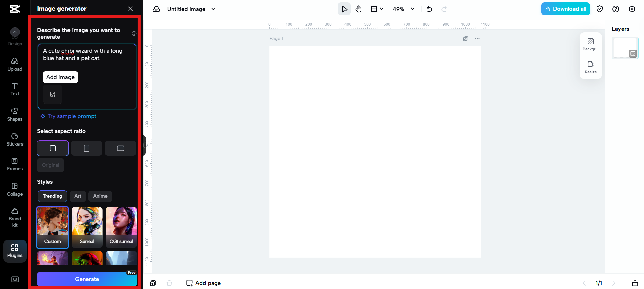The image size is (644, 289).
Task: Open the Resize tool
Action: pos(590,67)
